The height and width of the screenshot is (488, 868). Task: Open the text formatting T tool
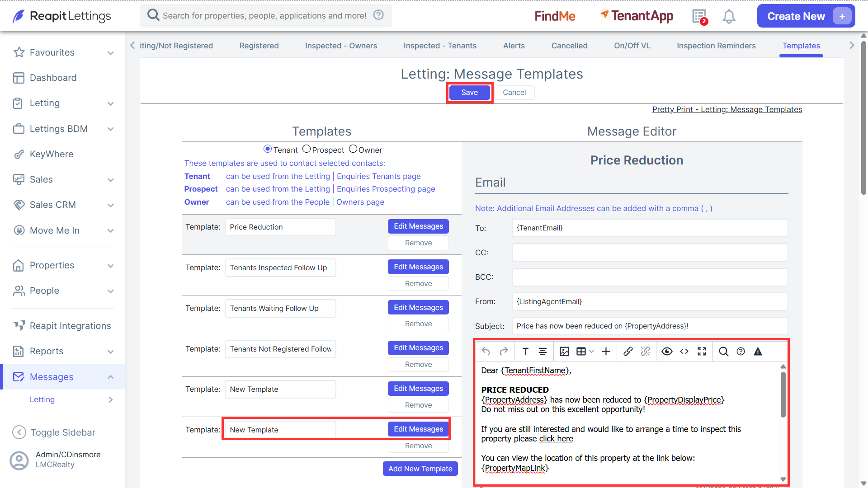pyautogui.click(x=525, y=352)
